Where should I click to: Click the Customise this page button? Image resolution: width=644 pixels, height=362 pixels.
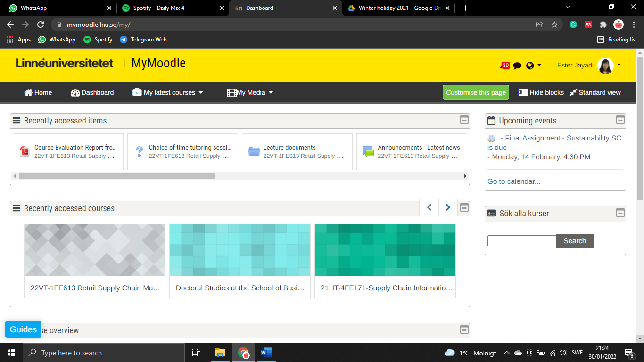tap(476, 92)
